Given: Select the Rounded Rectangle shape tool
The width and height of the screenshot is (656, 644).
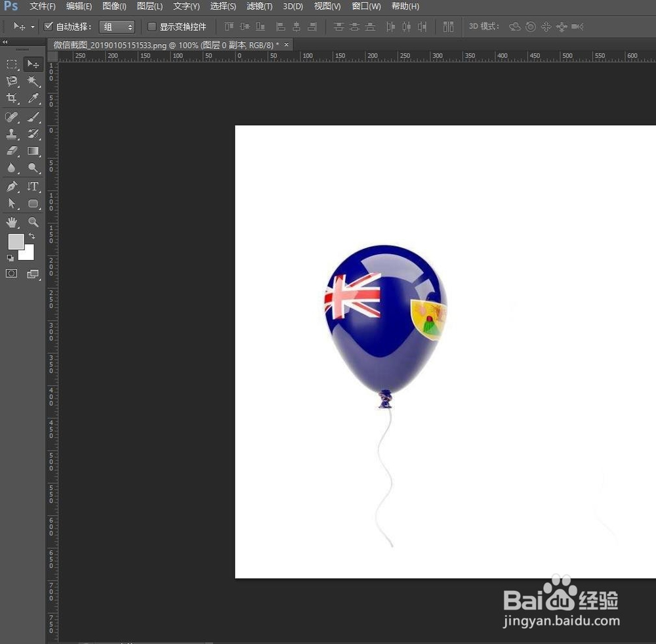Looking at the screenshot, I should click(x=33, y=204).
